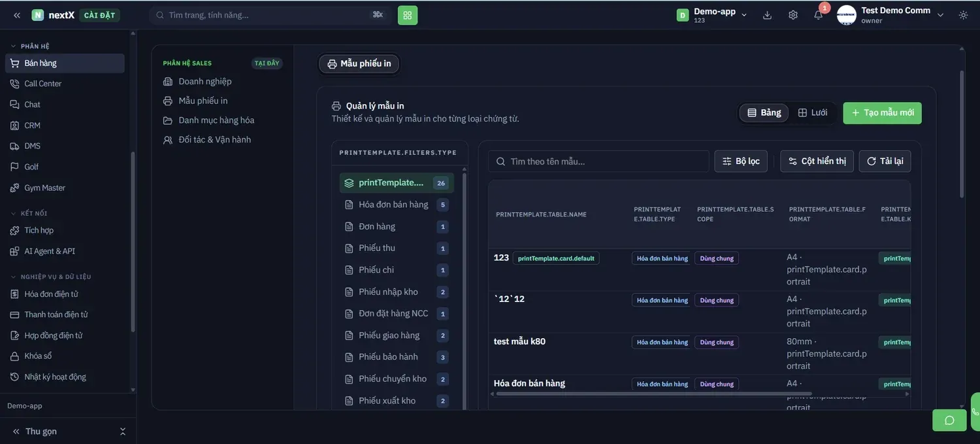Click the Cột hiển thị columns button
The height and width of the screenshot is (444, 980).
coord(817,162)
